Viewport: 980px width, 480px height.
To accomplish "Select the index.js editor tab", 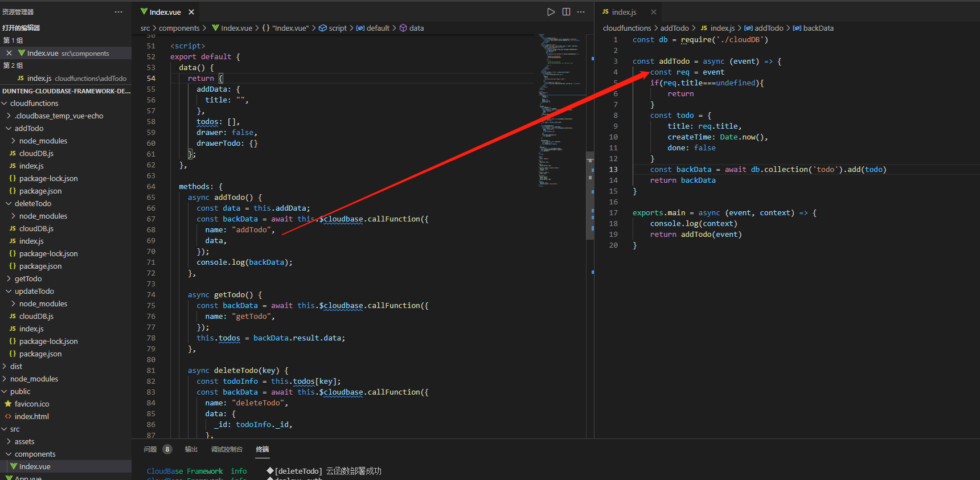I will click(x=628, y=12).
